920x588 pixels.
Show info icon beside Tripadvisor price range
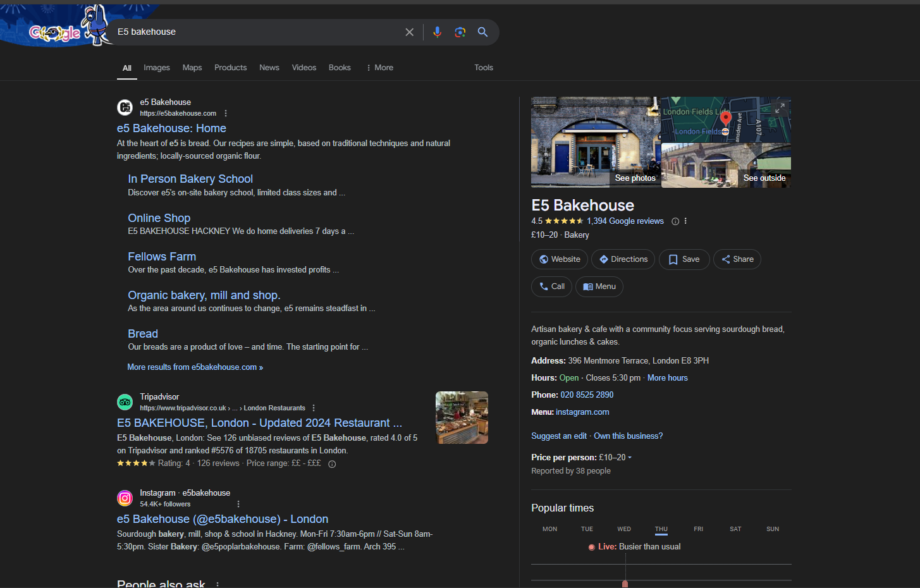tap(332, 464)
